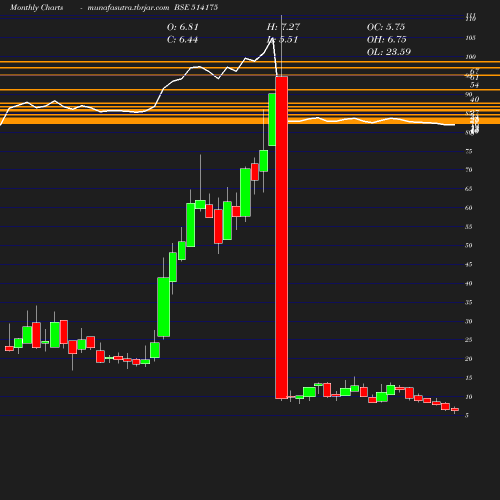Click the 25 price axis label

click(x=469, y=340)
